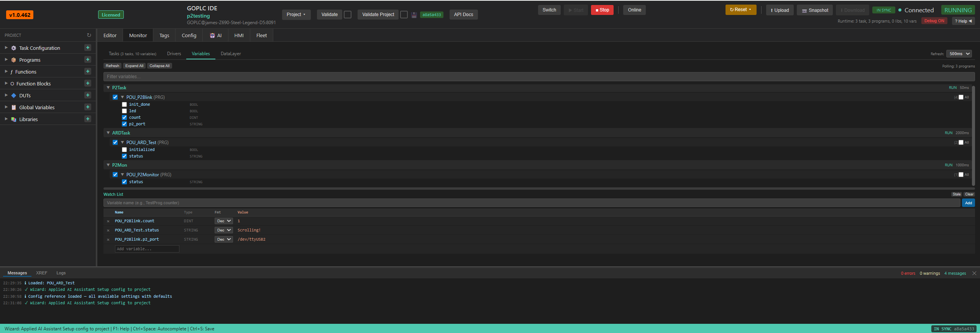Click the Expand All button
This screenshot has width=980, height=333.
[x=134, y=66]
